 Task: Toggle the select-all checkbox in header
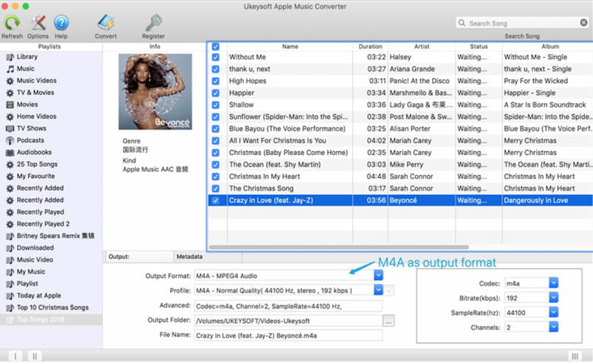click(x=216, y=47)
